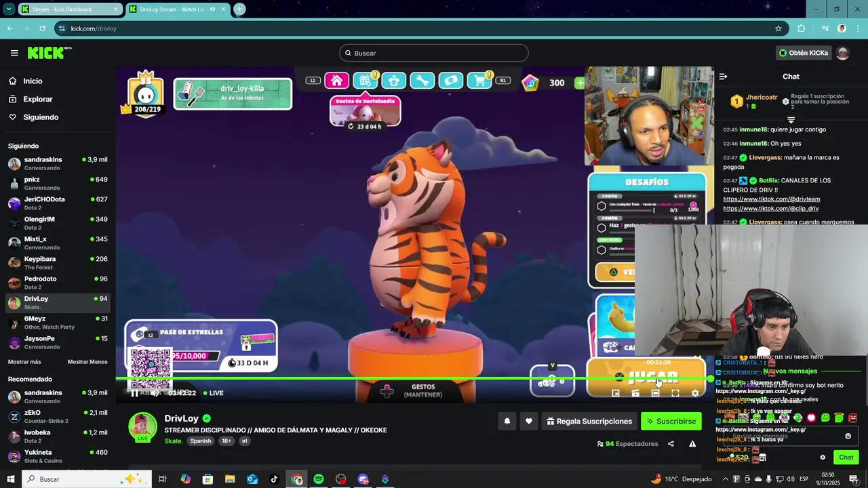This screenshot has width=868, height=488.
Task: Open pnkz channel in sidebar
Action: [x=57, y=183]
